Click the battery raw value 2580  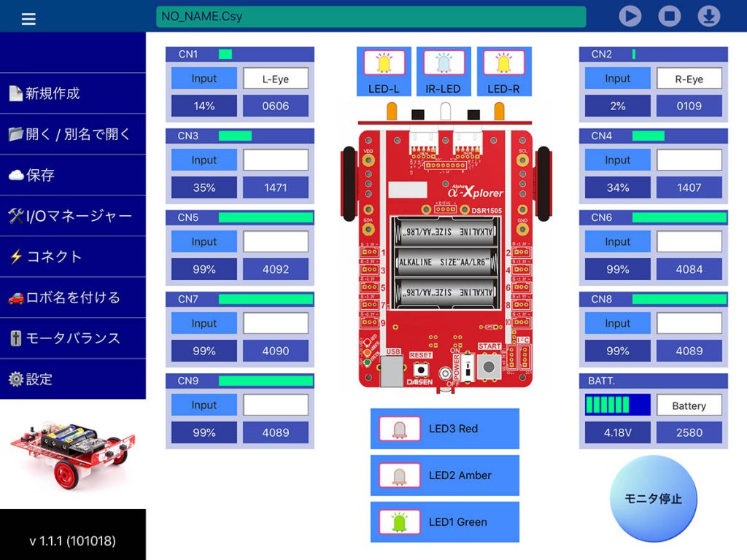point(689,432)
